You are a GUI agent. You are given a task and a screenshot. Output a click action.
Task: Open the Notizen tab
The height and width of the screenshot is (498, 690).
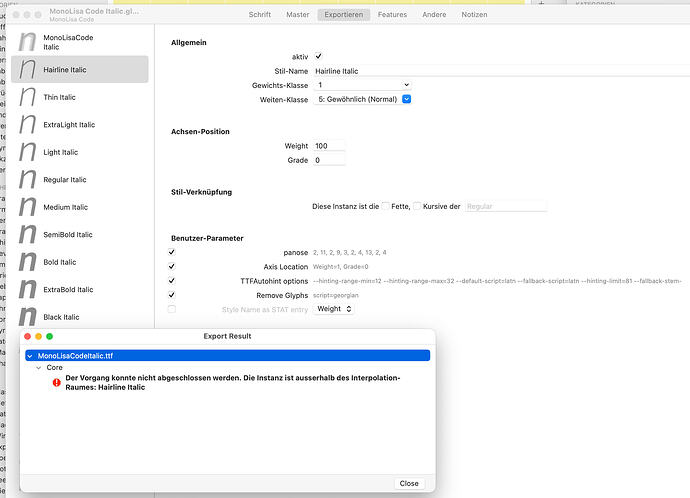(474, 15)
